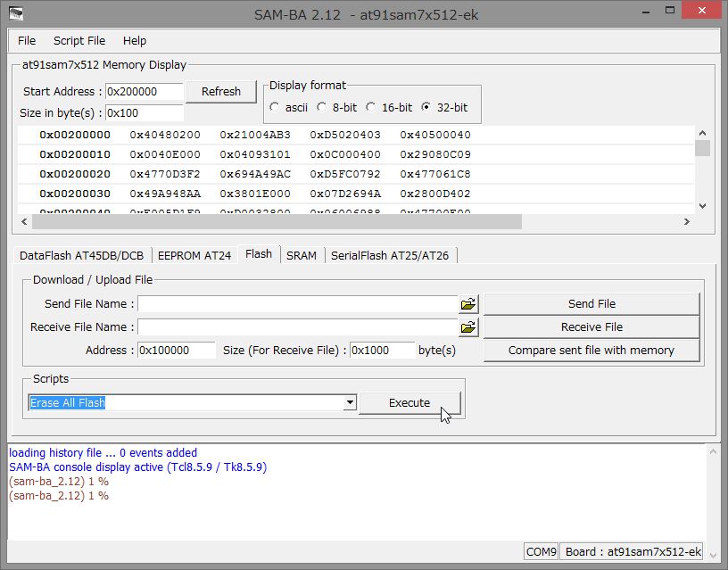This screenshot has width=728, height=570.
Task: Click memory value 0x0040E000
Action: coord(165,154)
